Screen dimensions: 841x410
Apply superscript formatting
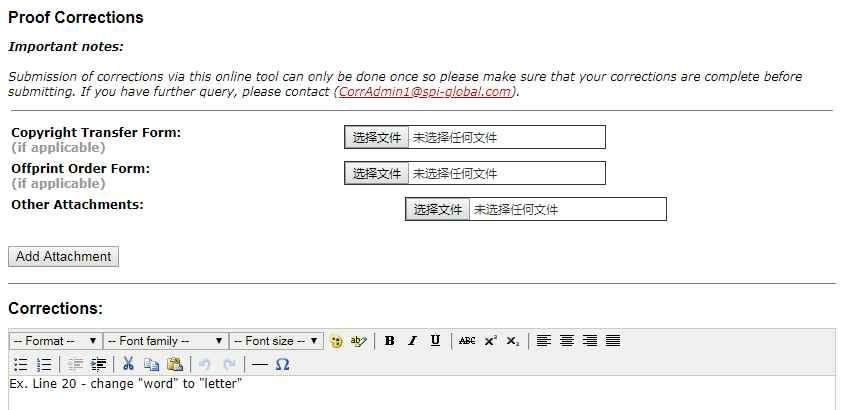(x=490, y=341)
